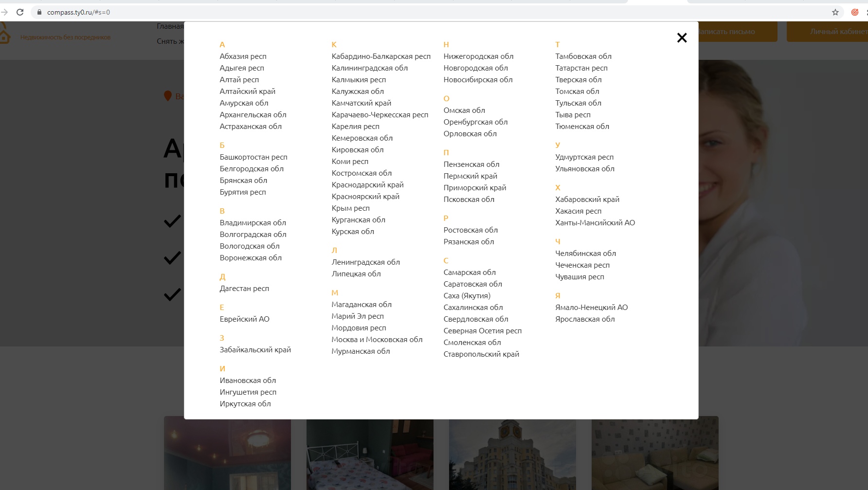This screenshot has width=868, height=490.
Task: Choose Дагестан респ
Action: 244,289
